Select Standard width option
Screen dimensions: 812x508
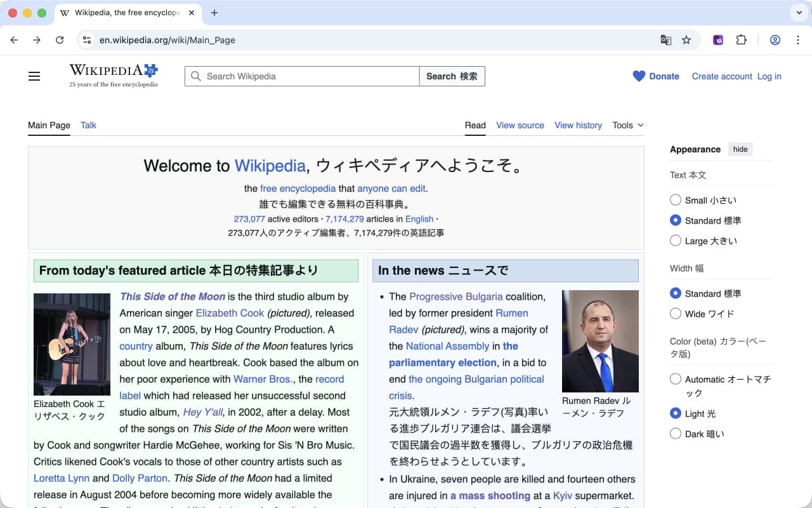tap(676, 293)
